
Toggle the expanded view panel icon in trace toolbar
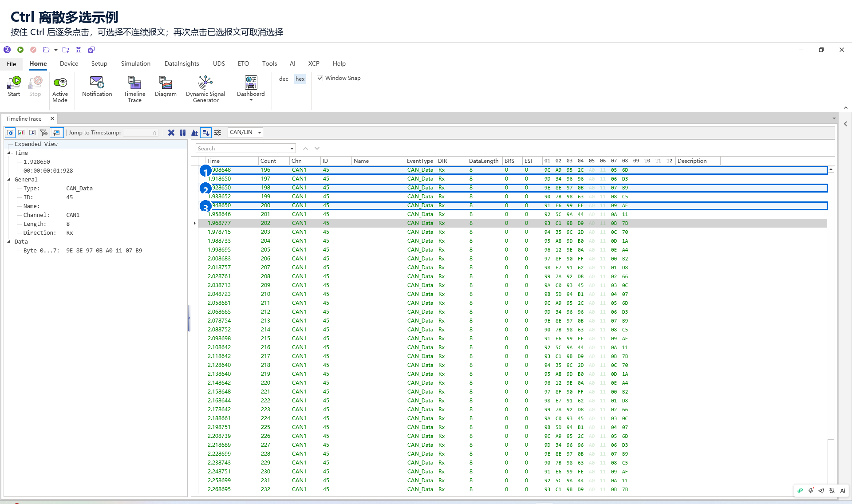click(x=56, y=133)
